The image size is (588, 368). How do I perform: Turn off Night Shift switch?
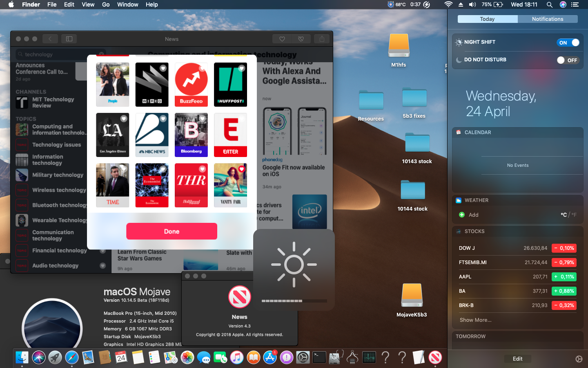568,43
